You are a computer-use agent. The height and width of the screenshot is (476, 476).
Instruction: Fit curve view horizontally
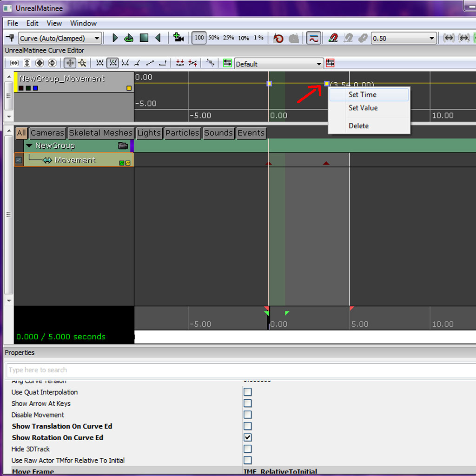click(14, 63)
